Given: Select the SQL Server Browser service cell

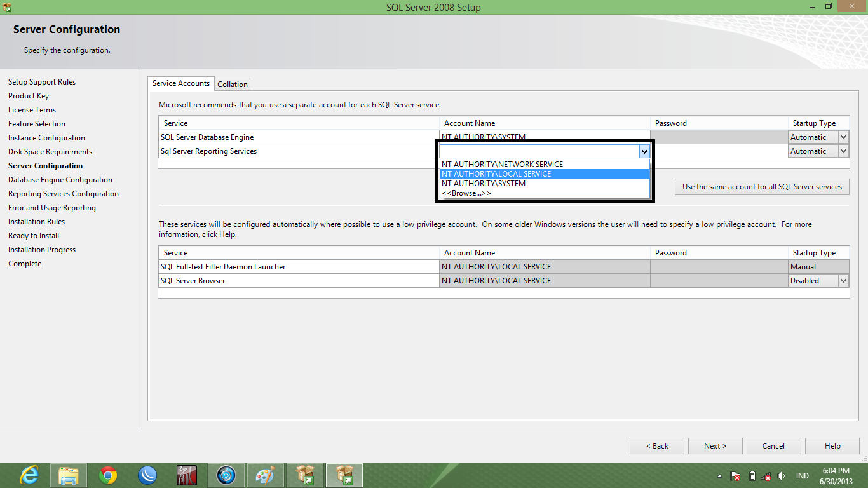Looking at the screenshot, I should (299, 281).
